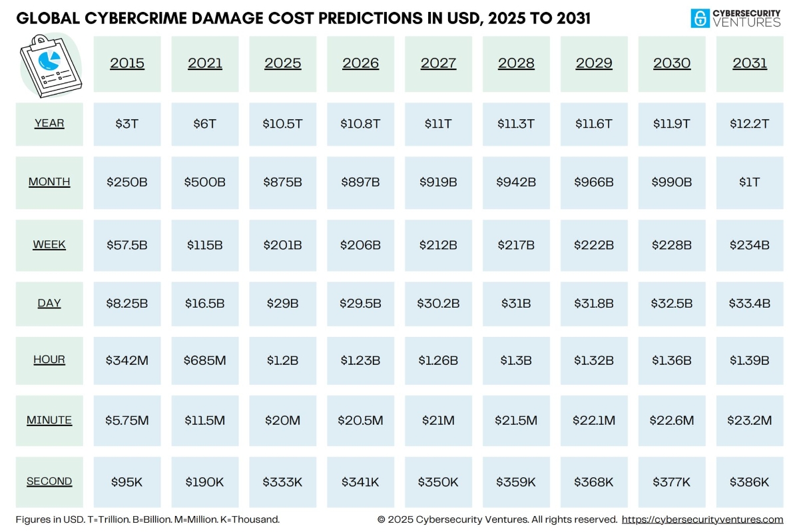
Task: Click the 2028 column header
Action: pyautogui.click(x=516, y=64)
